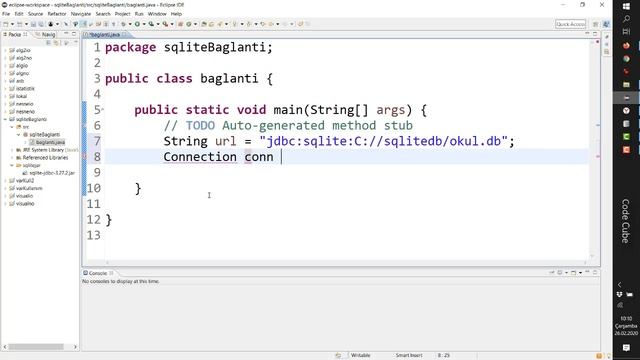Open the Project menu

pos(122,14)
